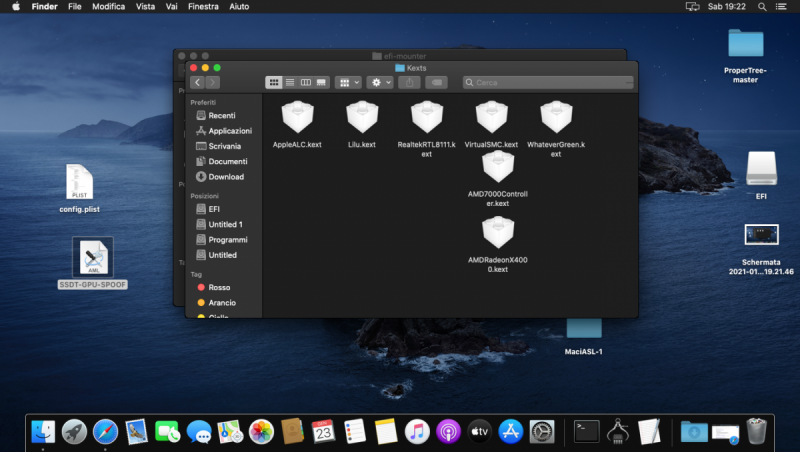This screenshot has width=800, height=452.
Task: Select the Lilu.kext icon
Action: click(361, 118)
